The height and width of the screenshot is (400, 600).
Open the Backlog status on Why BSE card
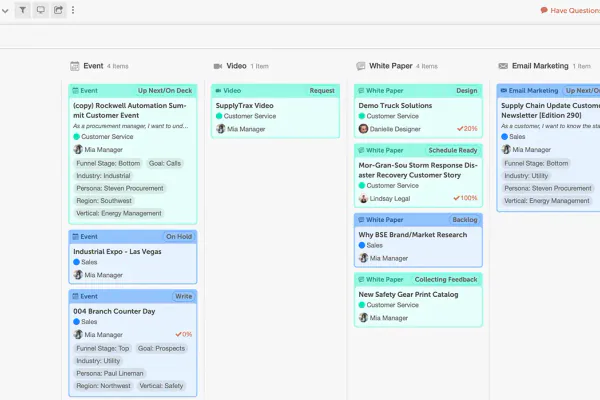coord(465,220)
